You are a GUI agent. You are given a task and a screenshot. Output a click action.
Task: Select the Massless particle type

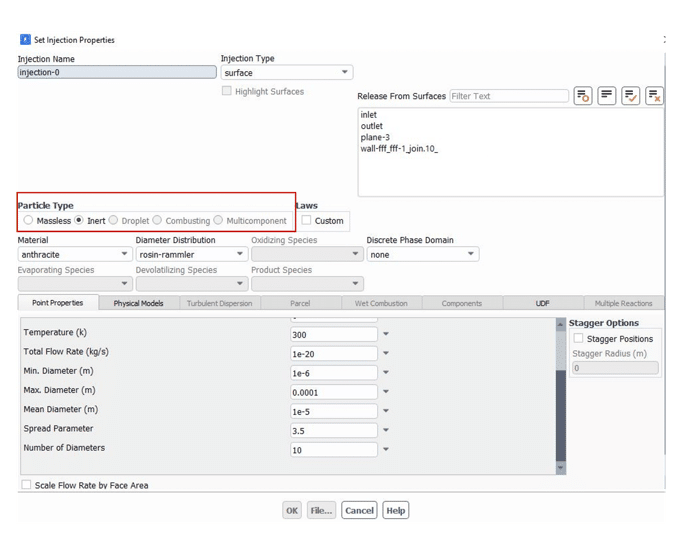point(28,220)
